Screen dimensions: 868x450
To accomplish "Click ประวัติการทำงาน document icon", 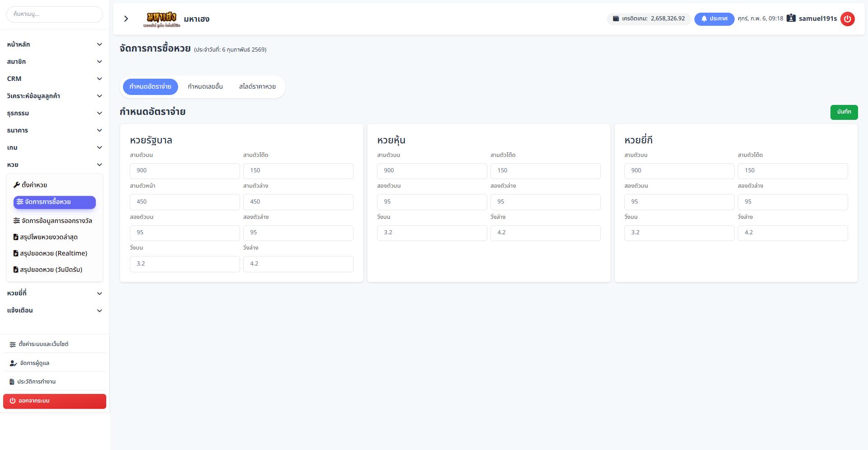I will pyautogui.click(x=12, y=382).
